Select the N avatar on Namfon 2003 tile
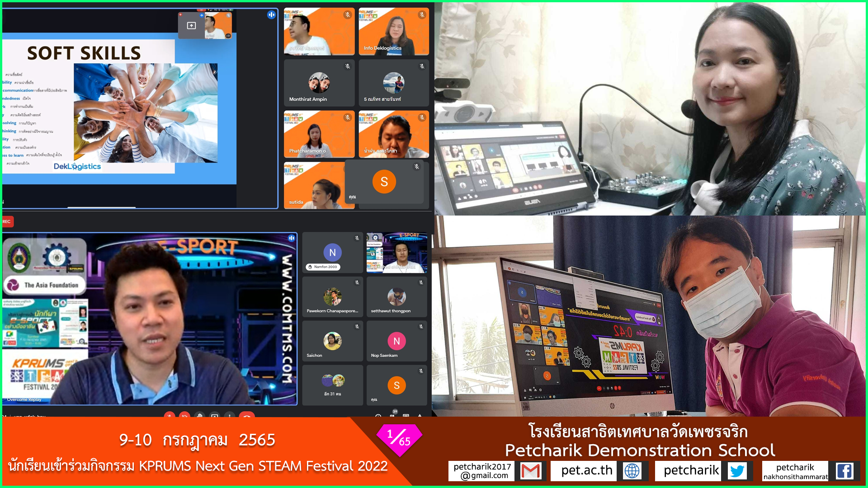 pyautogui.click(x=333, y=253)
